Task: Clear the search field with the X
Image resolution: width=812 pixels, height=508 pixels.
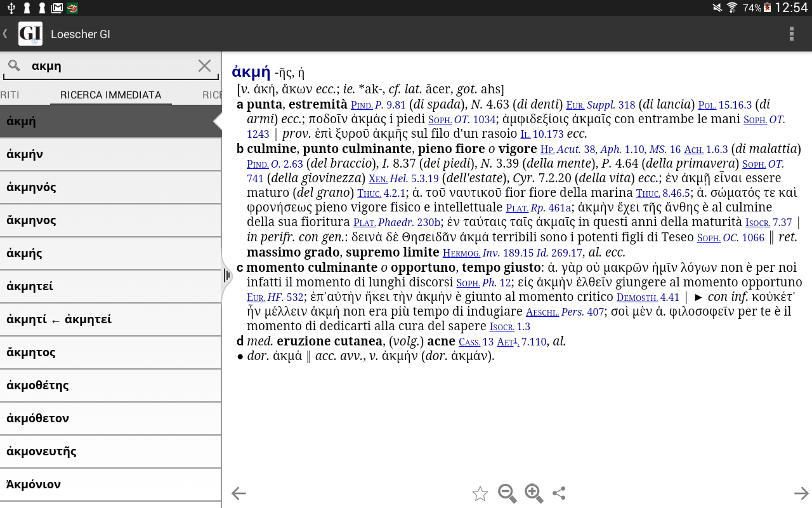Action: [204, 65]
